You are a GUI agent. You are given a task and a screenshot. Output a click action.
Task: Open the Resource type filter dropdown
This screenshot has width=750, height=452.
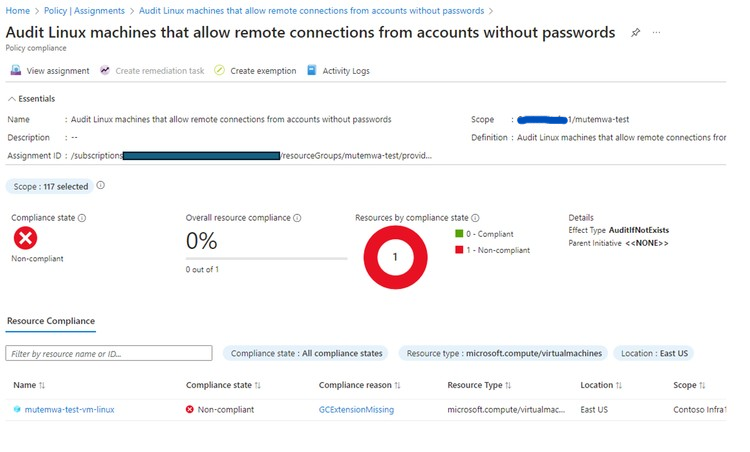click(504, 353)
